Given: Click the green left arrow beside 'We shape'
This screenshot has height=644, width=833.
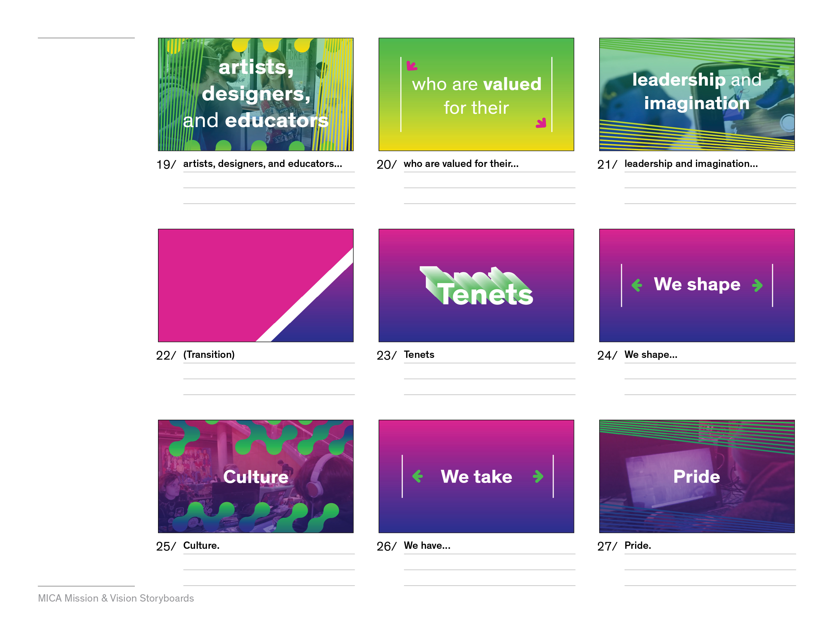Looking at the screenshot, I should pyautogui.click(x=637, y=285).
